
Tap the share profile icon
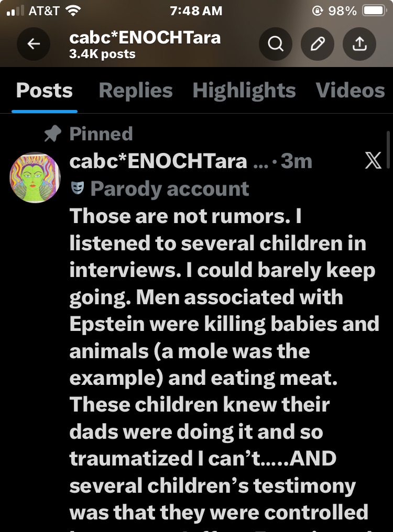(x=359, y=45)
